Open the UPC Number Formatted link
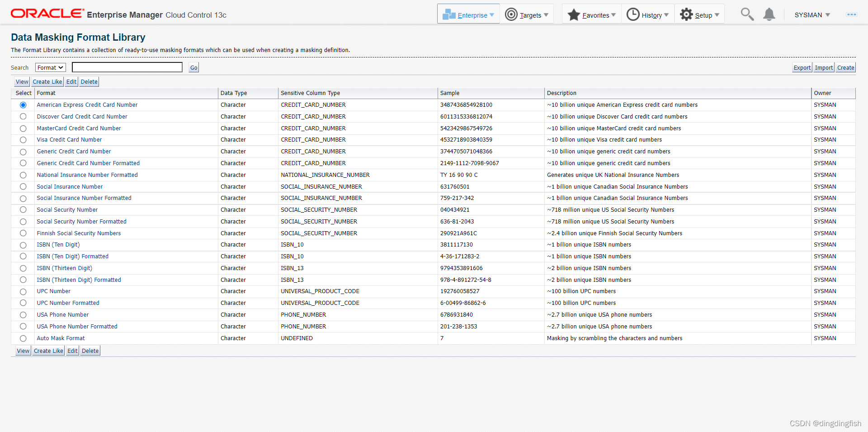The width and height of the screenshot is (868, 432). (x=68, y=303)
